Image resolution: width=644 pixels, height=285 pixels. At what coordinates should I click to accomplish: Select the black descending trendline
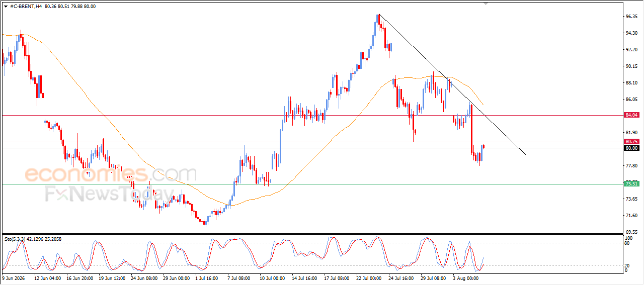(x=452, y=84)
